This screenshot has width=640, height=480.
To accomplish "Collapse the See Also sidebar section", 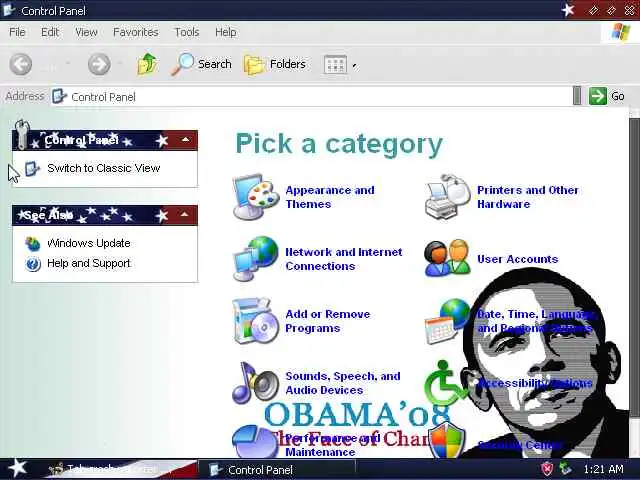I will click(x=184, y=215).
